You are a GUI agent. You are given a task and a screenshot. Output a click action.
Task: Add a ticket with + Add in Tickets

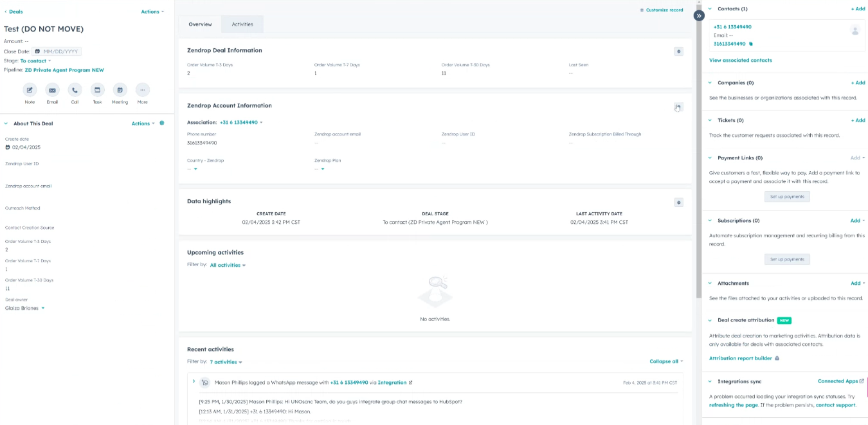858,120
